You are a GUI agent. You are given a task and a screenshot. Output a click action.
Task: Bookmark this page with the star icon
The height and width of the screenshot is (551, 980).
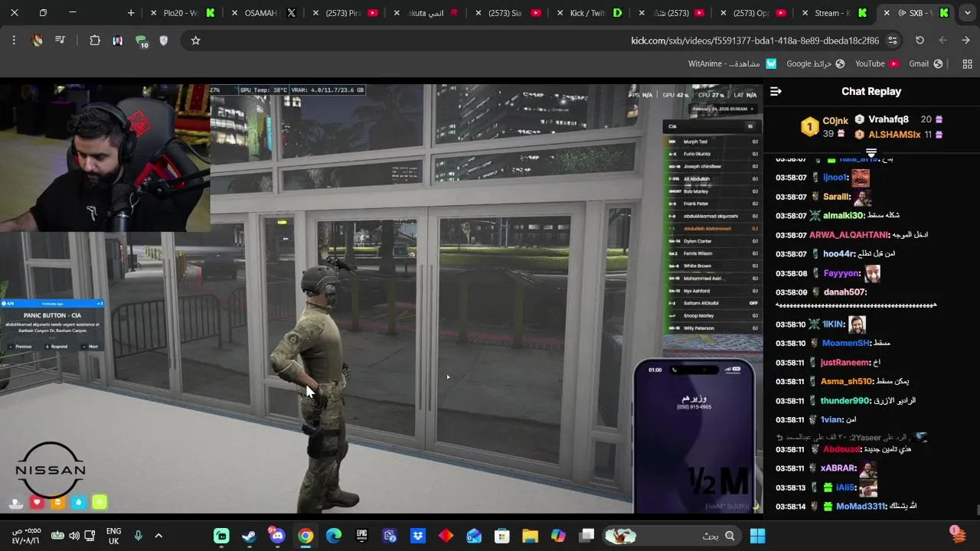195,41
